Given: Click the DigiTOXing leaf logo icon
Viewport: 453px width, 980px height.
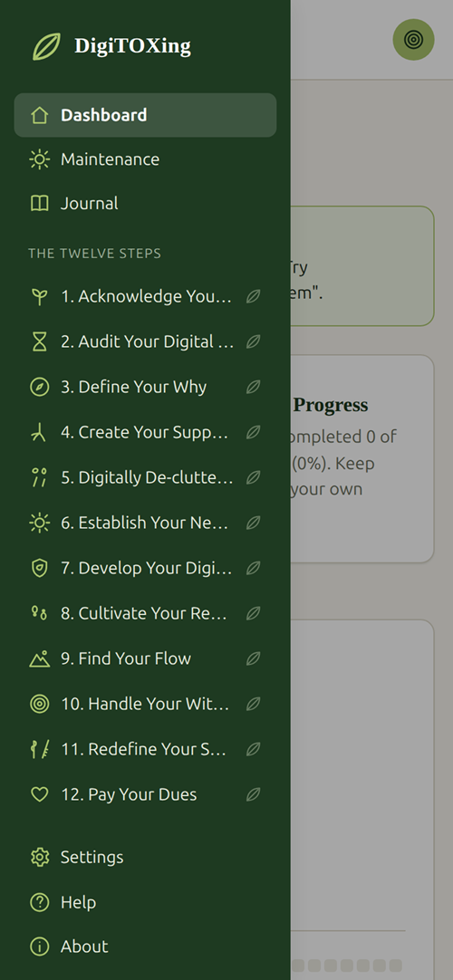Looking at the screenshot, I should click(x=47, y=46).
